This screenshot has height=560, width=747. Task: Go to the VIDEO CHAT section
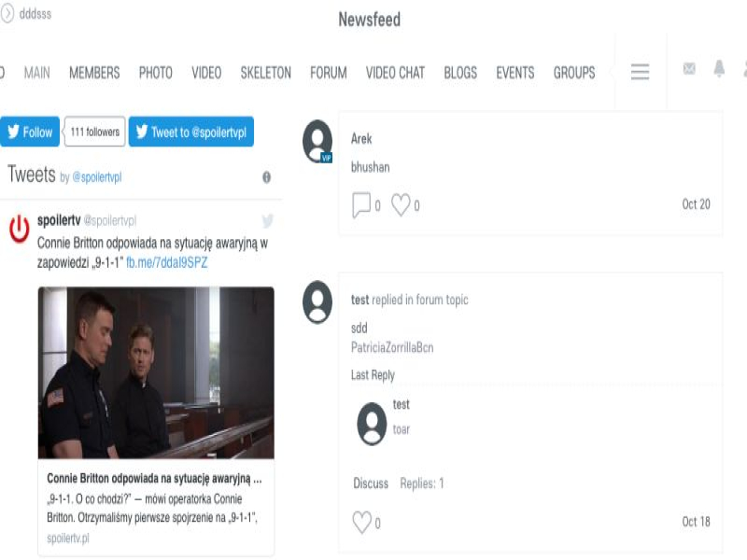[x=395, y=73]
